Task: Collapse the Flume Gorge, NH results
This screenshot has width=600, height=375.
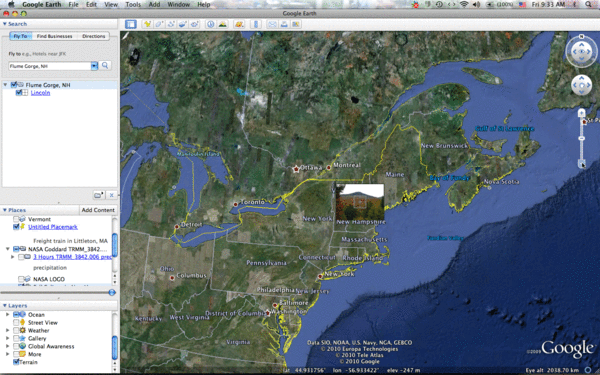Action: [x=5, y=85]
